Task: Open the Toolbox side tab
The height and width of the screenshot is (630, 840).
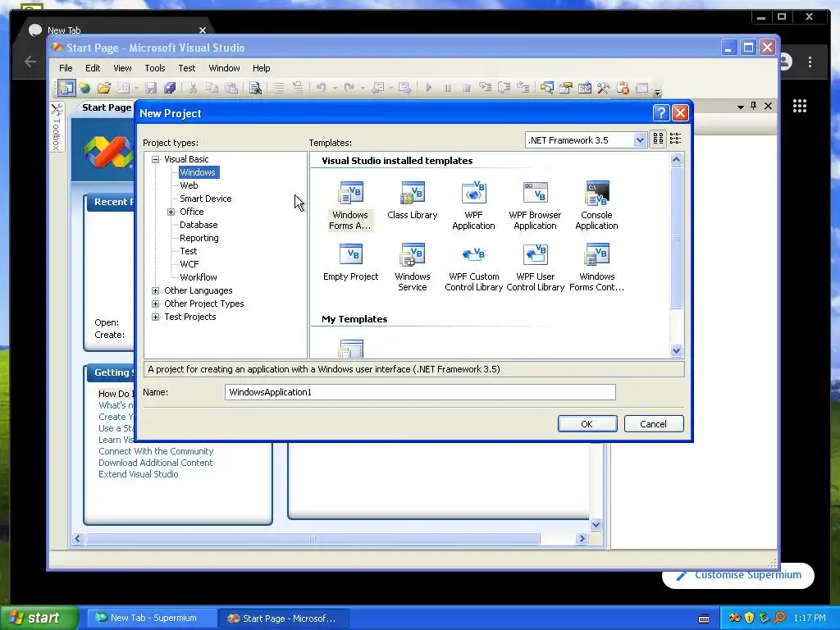Action: 57,126
